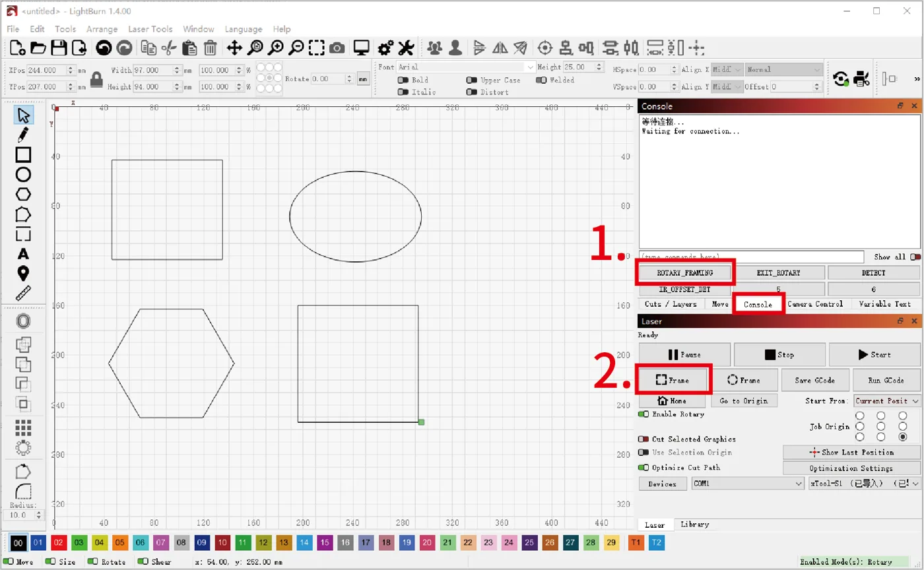Click the New File toolbar icon
Screen dimensions: 924x570
point(18,47)
